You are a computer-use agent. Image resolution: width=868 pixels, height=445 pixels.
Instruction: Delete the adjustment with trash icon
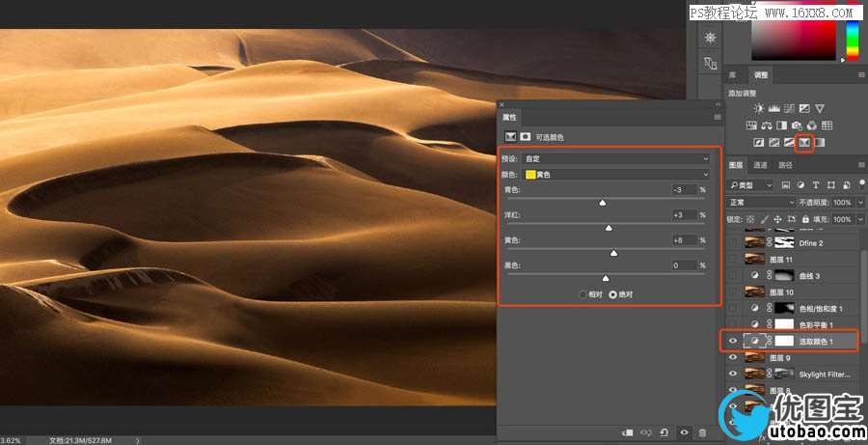tap(702, 433)
